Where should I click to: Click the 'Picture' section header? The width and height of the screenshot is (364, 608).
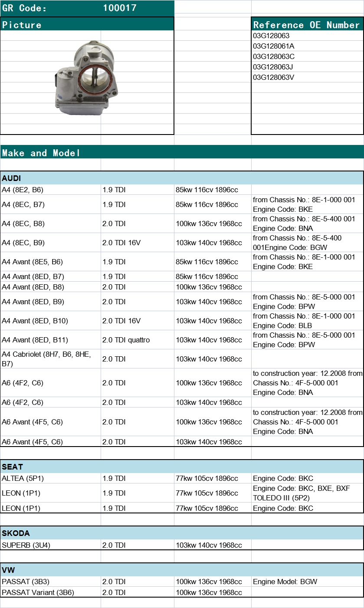pyautogui.click(x=87, y=24)
